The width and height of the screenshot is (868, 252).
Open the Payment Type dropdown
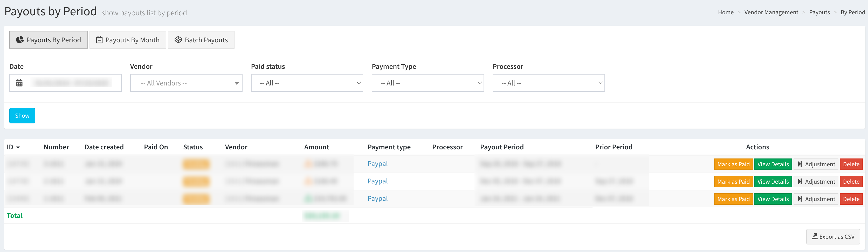tap(427, 83)
